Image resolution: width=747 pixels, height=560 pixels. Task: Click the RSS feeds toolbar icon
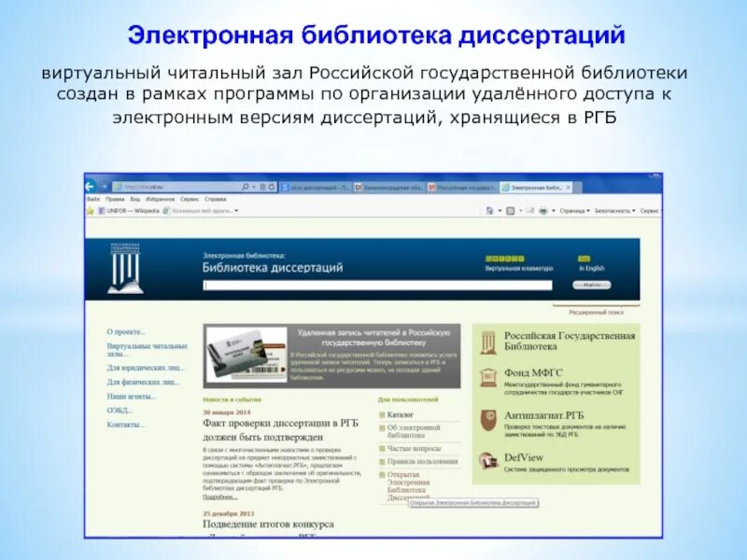510,211
